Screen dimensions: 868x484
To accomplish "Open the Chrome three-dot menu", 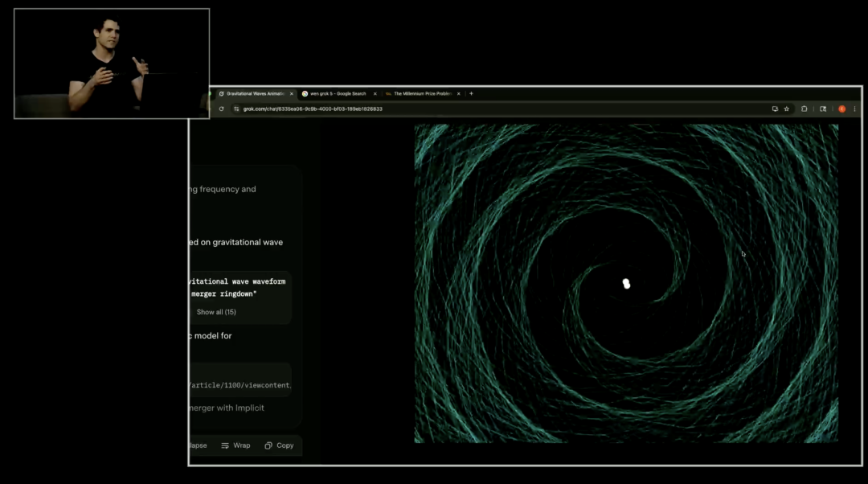I will coord(854,109).
